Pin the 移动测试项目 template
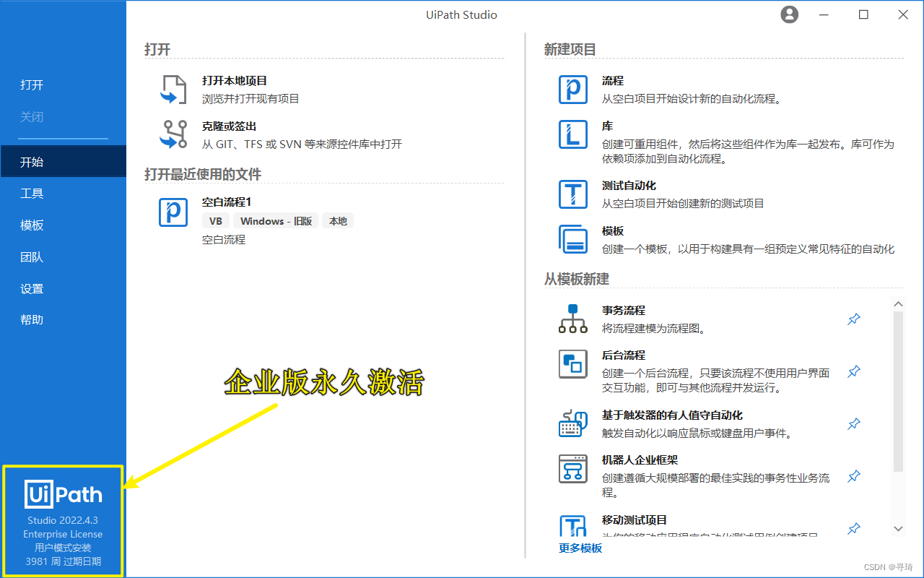Viewport: 924px width, 578px height. (x=854, y=529)
